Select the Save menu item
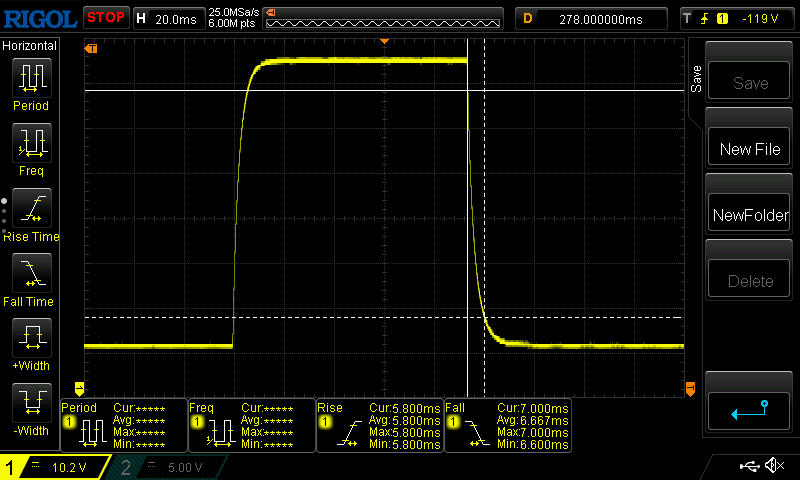Viewport: 800px width, 480px height. coord(750,84)
